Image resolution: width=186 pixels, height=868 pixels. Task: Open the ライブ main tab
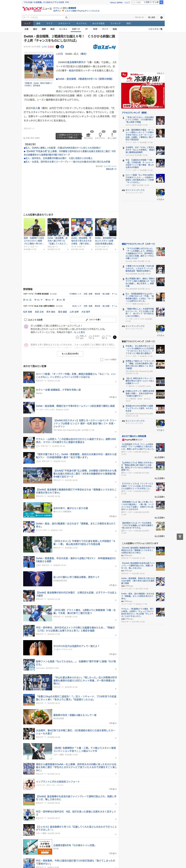pos(49,23)
